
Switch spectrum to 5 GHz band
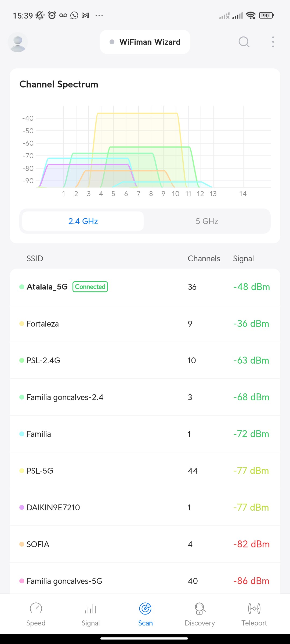207,221
